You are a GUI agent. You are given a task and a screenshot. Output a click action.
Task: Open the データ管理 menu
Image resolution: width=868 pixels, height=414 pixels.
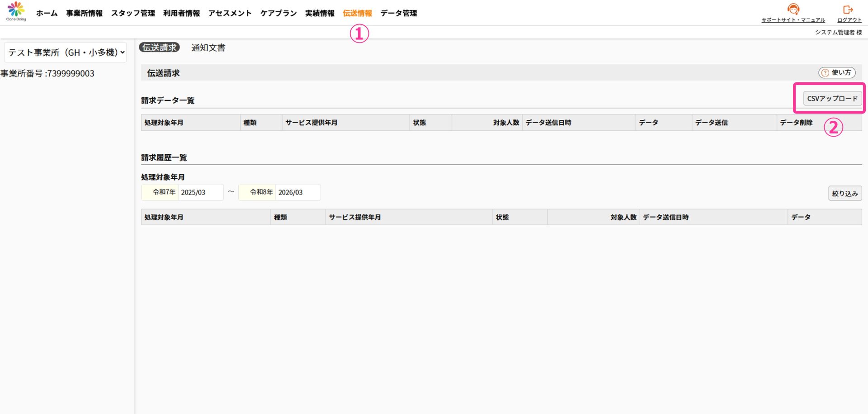[399, 13]
